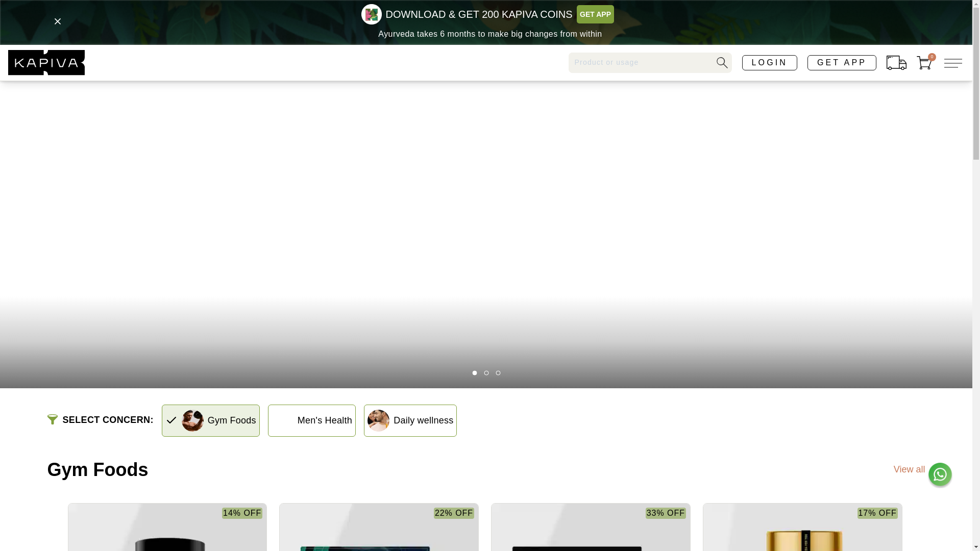Click the Kapiva app icon in banner
Screen dimensions: 980x551
[x=371, y=14]
